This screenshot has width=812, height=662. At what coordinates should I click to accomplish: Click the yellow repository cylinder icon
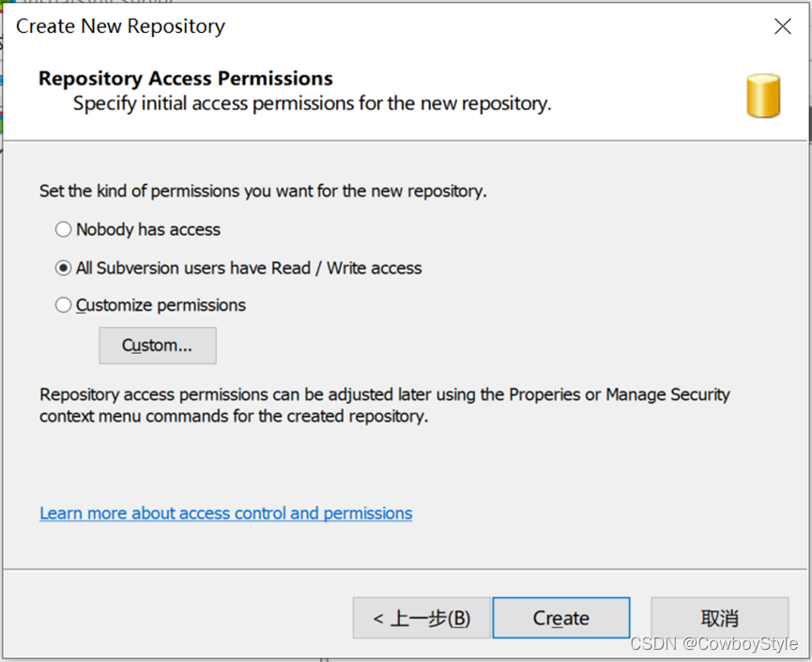pyautogui.click(x=763, y=95)
